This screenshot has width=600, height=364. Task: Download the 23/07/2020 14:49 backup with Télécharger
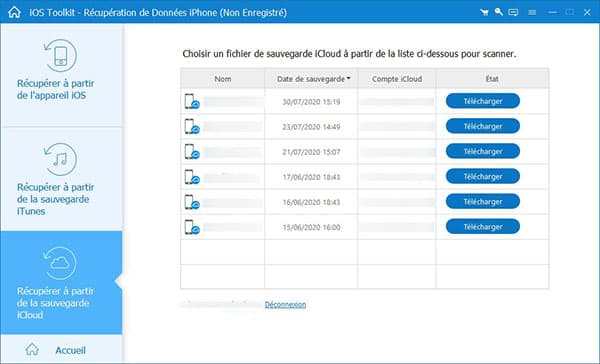(483, 126)
